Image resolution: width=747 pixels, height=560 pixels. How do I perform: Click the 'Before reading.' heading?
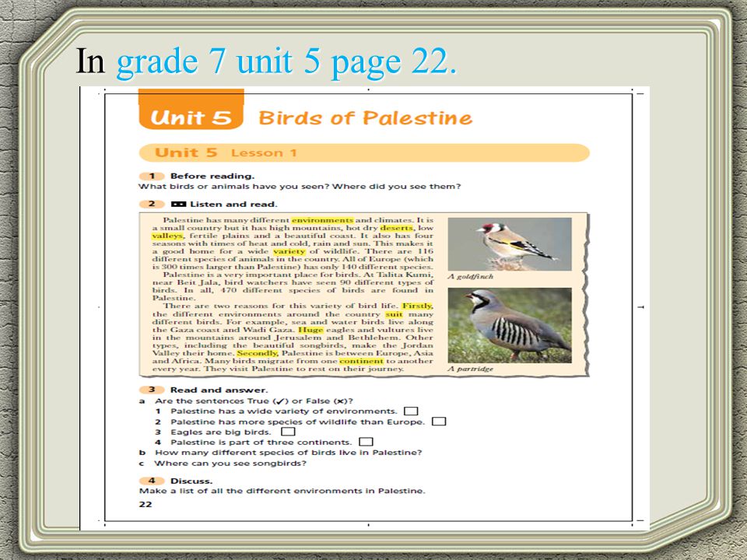(212, 177)
